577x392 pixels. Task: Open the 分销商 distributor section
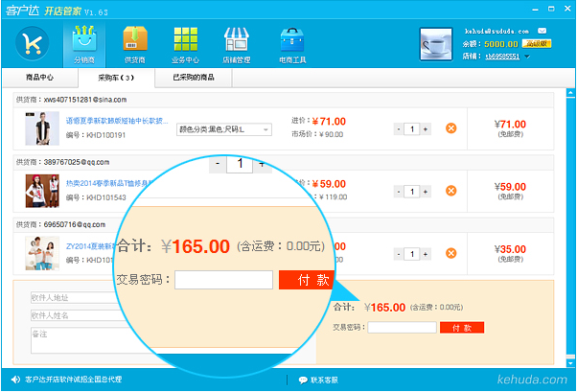point(84,44)
